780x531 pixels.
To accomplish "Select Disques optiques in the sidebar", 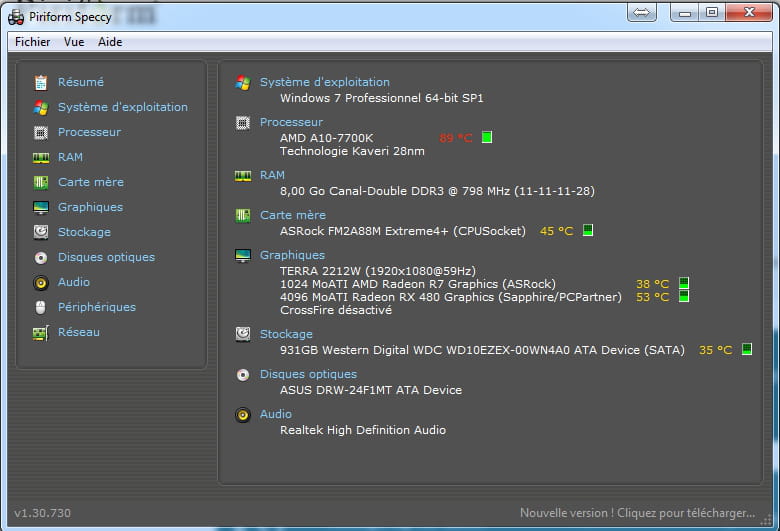I will click(x=106, y=257).
